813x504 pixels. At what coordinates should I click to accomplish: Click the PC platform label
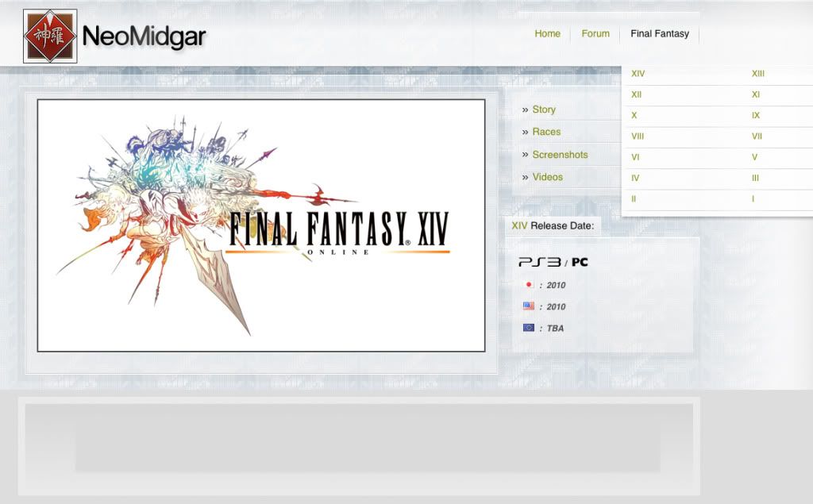(x=580, y=263)
